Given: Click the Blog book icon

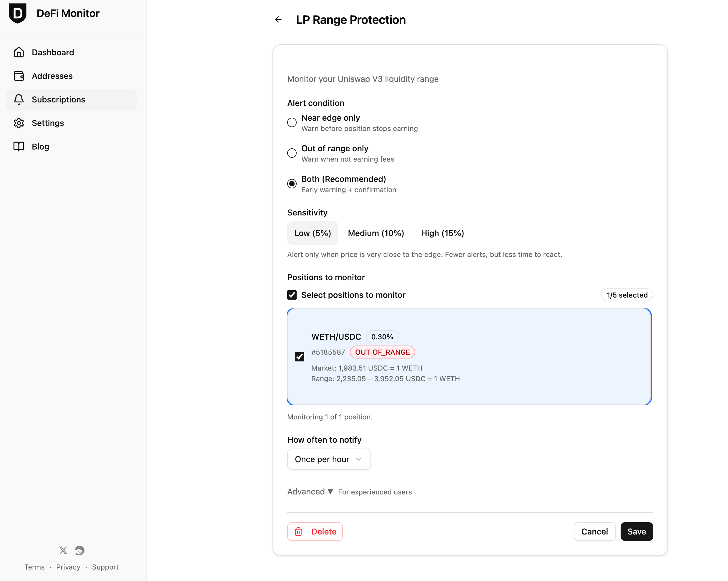Looking at the screenshot, I should tap(19, 146).
